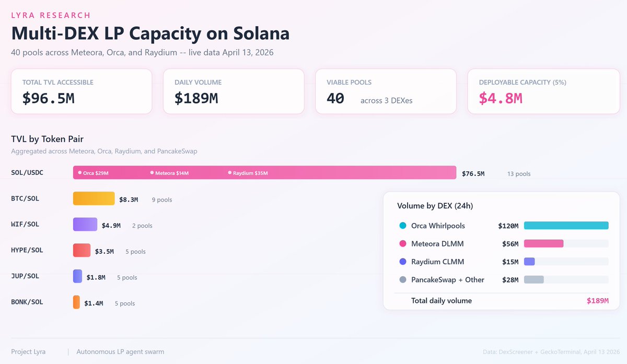Select the BONK/SOL orange TVL bar
The height and width of the screenshot is (364, 627).
(76, 302)
